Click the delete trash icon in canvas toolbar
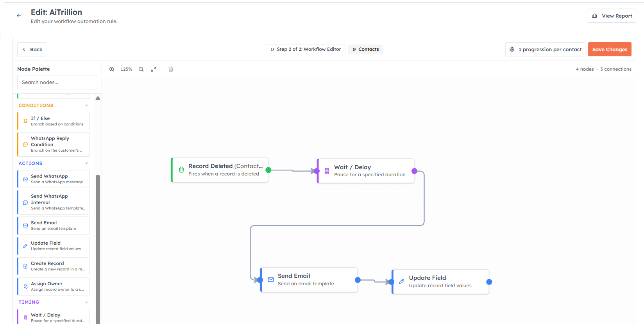Viewport: 644px width, 324px height. pos(171,69)
